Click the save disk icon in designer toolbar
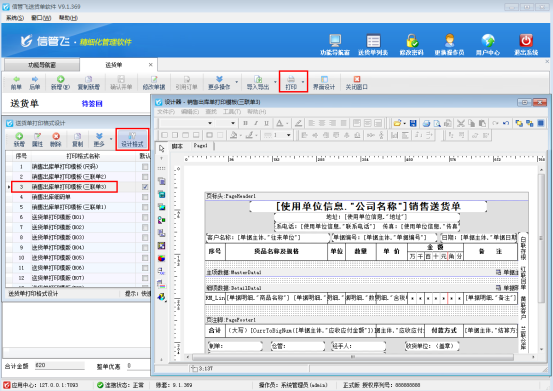This screenshot has height=391, width=553. pyautogui.click(x=413, y=123)
